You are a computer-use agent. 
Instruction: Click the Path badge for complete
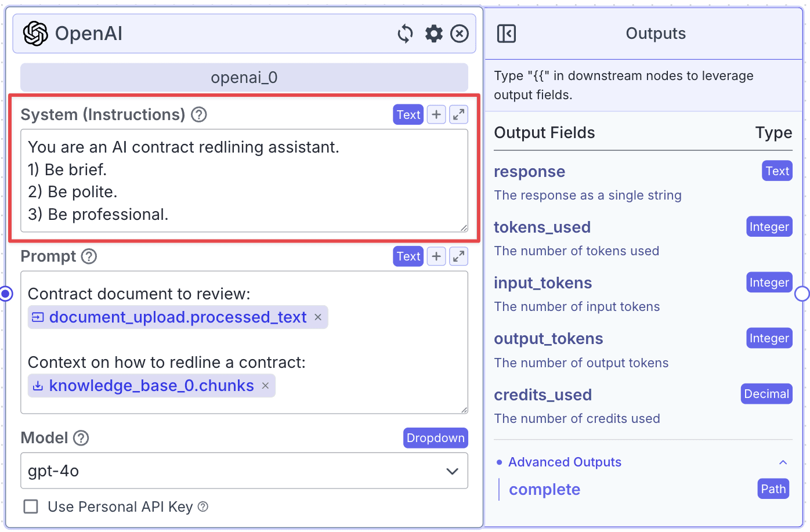pos(773,489)
